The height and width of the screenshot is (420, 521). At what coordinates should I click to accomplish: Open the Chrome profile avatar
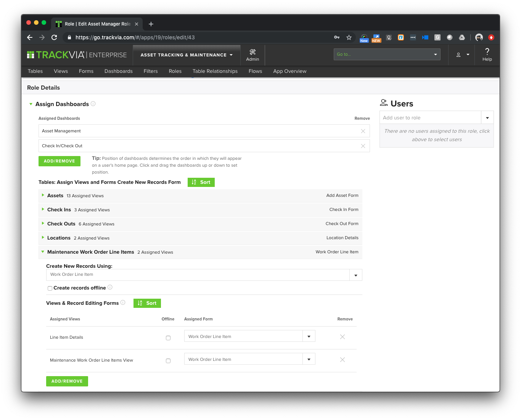pyautogui.click(x=479, y=37)
